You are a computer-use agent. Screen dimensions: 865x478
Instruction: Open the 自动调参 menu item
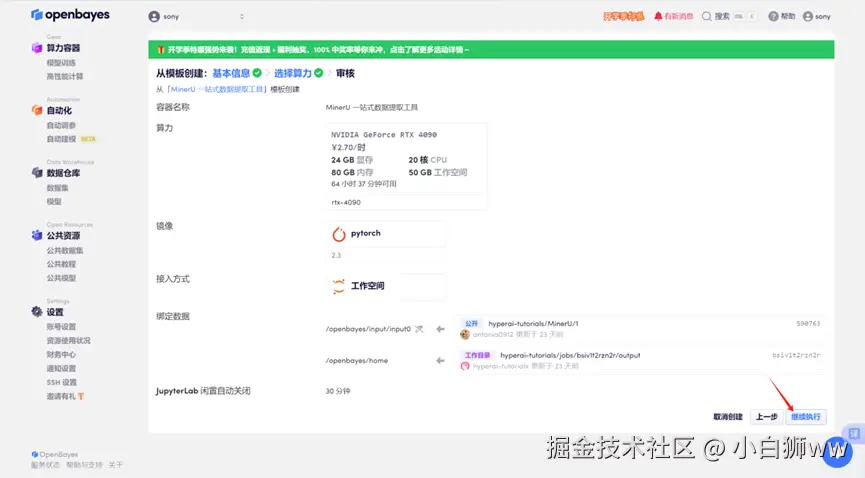click(x=61, y=125)
